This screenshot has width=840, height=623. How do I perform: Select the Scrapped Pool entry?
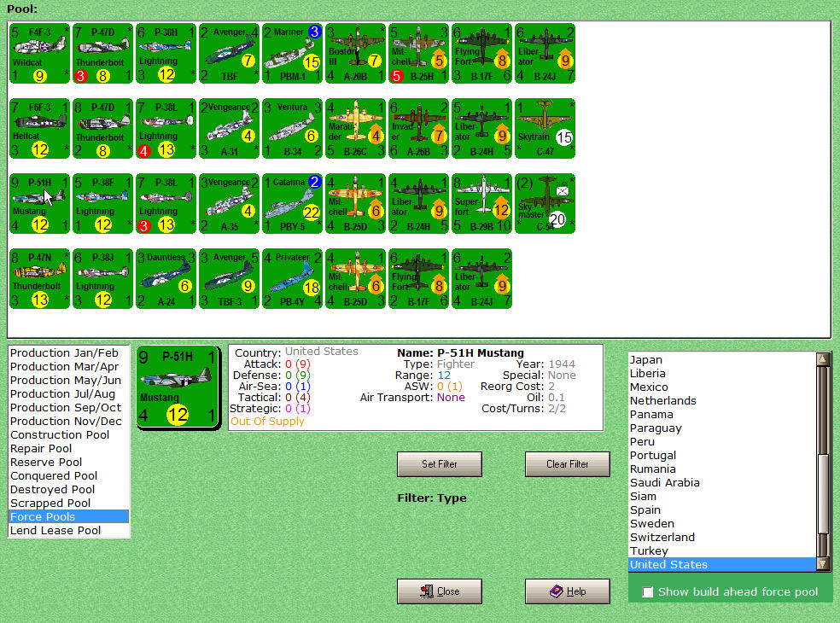[69, 503]
